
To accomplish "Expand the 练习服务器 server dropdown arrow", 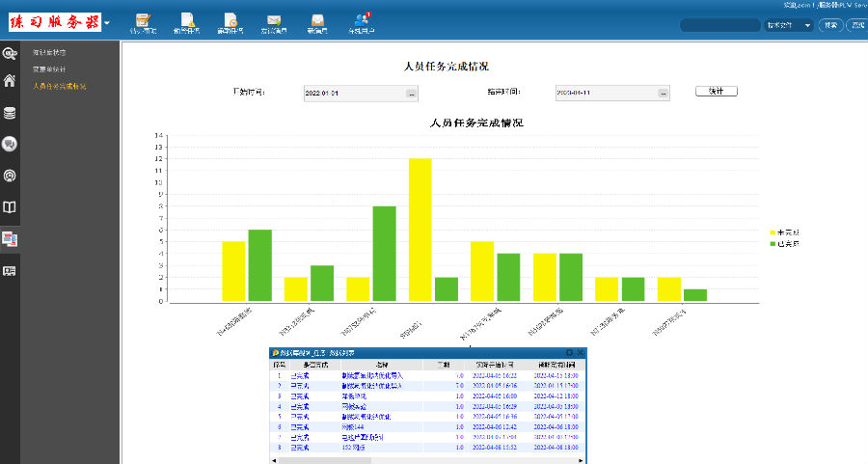I will (x=106, y=22).
